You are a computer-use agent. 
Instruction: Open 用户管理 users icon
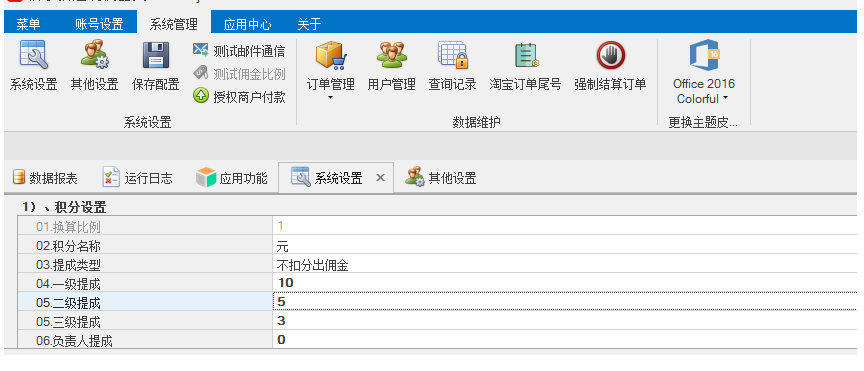391,55
